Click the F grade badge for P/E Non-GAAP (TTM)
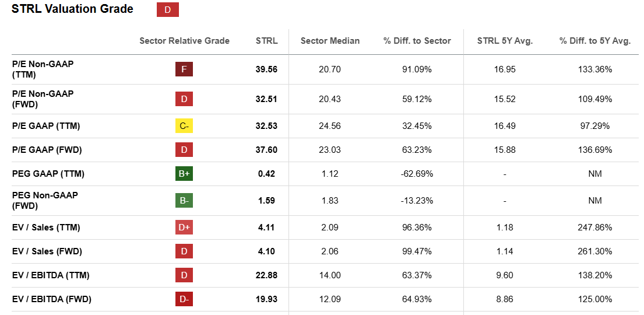The height and width of the screenshot is (315, 644). (184, 69)
